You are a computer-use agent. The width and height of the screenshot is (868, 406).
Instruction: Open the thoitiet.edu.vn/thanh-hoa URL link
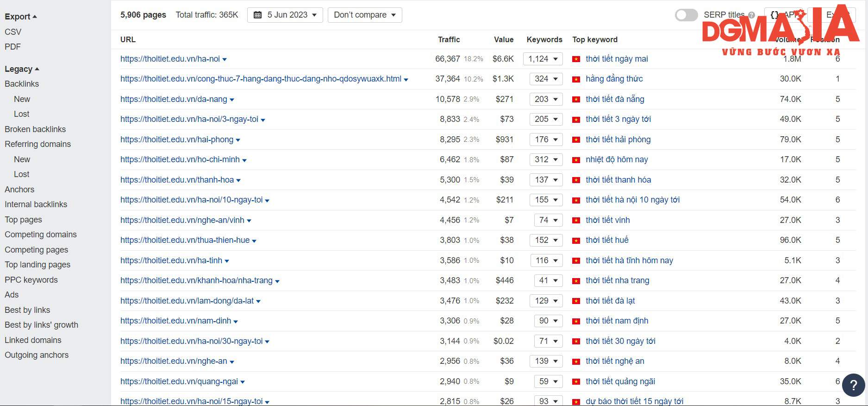177,180
